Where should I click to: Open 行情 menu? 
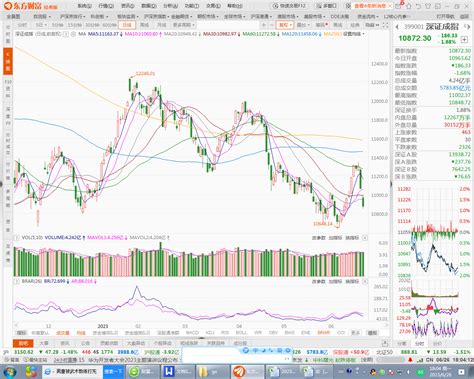[x=106, y=6]
